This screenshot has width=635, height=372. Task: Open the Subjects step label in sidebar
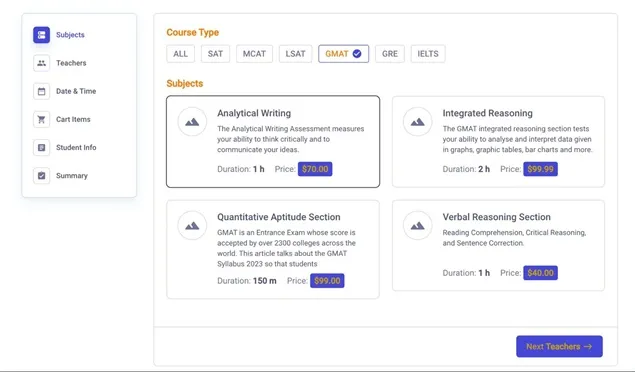click(x=70, y=35)
